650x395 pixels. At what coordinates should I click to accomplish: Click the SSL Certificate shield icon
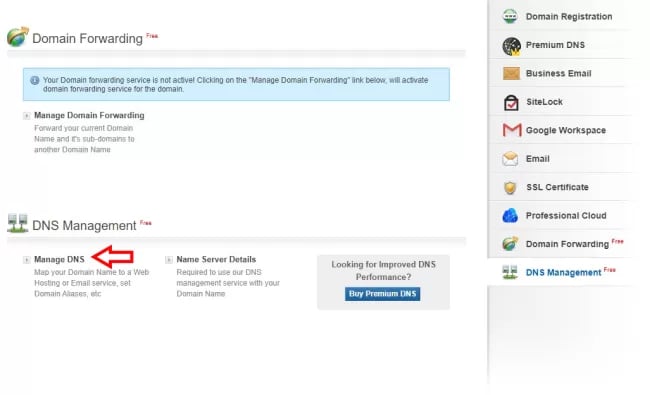[x=510, y=187]
